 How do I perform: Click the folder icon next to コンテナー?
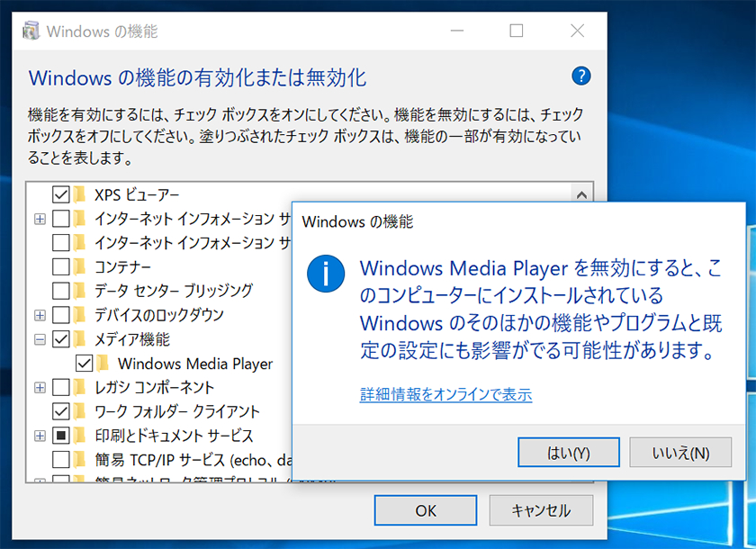[x=80, y=266]
